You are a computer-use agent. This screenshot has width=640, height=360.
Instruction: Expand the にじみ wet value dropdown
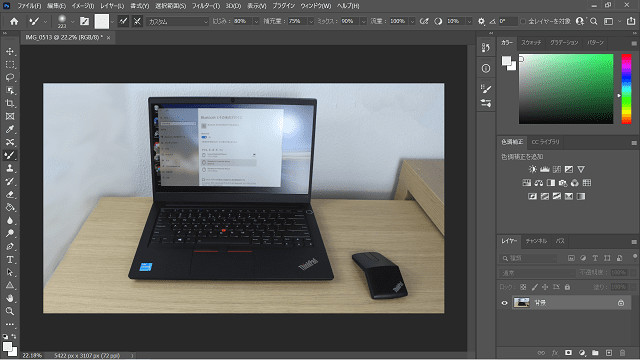click(x=256, y=21)
